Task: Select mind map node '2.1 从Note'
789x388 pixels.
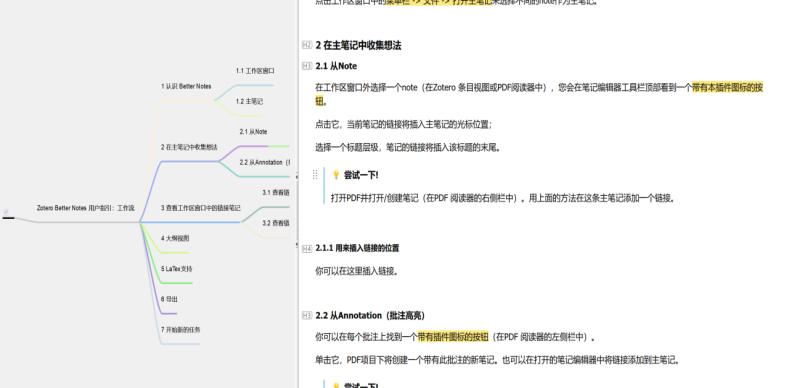Action: point(253,132)
